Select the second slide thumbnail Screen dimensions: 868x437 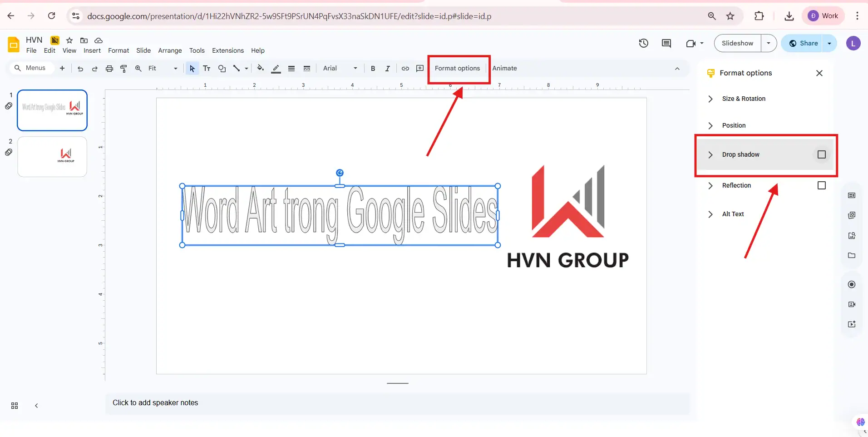click(52, 157)
